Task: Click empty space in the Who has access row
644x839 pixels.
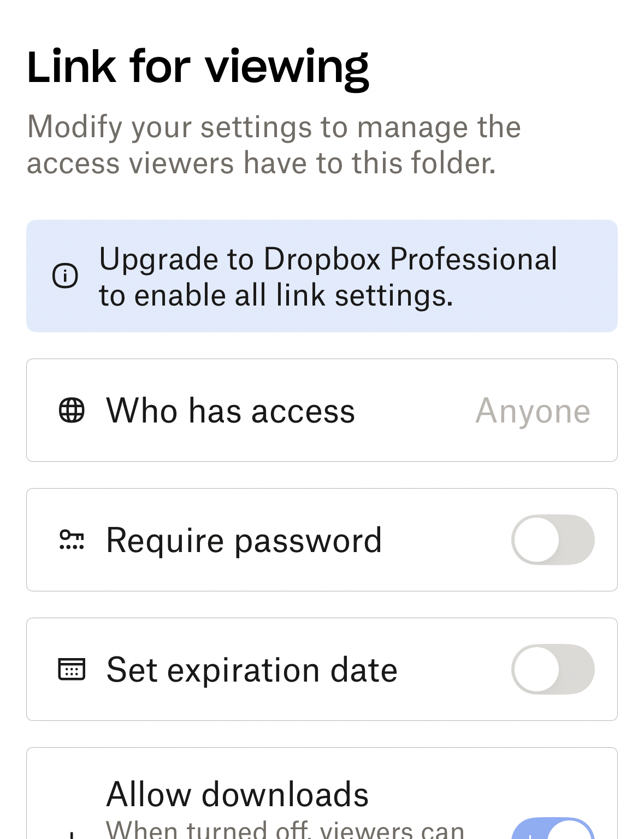Action: pyautogui.click(x=415, y=410)
